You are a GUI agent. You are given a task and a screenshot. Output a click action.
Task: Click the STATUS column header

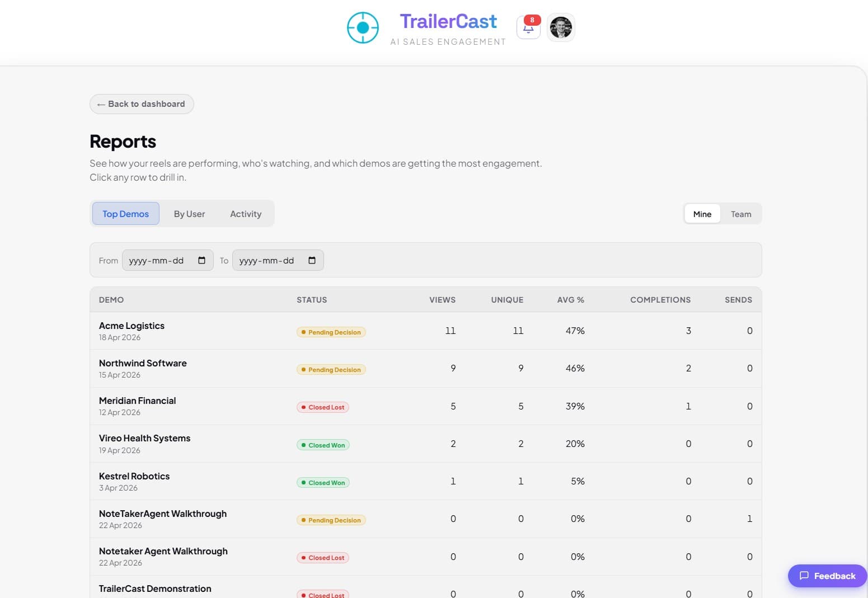pyautogui.click(x=312, y=300)
